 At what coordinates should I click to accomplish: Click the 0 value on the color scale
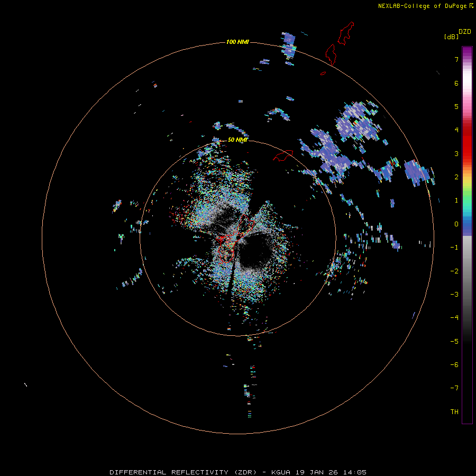tap(456, 224)
